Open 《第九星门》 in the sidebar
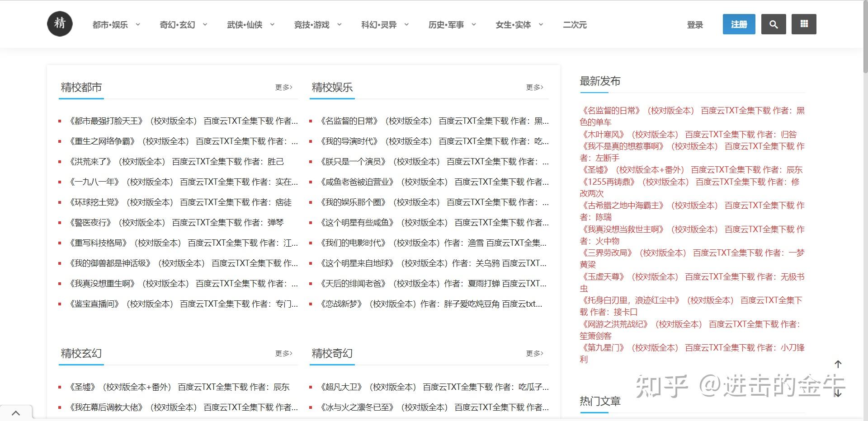The width and height of the screenshot is (868, 421). (x=692, y=353)
